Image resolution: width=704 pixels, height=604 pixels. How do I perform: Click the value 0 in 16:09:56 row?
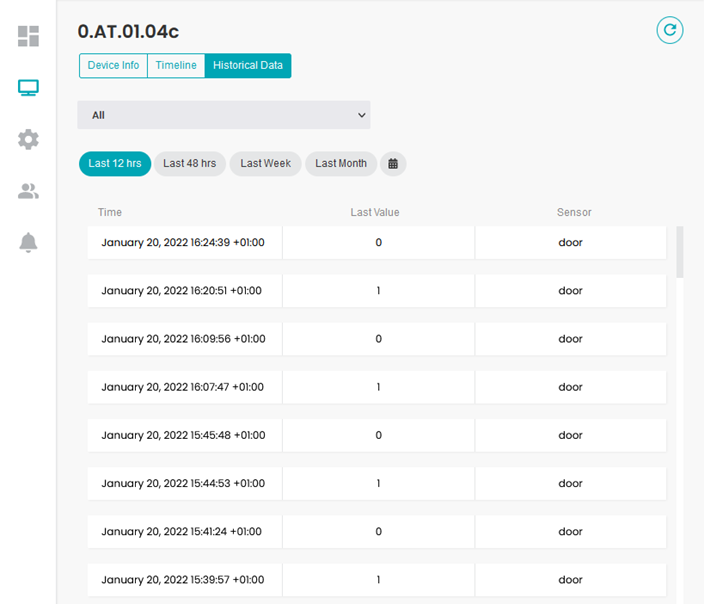point(378,339)
